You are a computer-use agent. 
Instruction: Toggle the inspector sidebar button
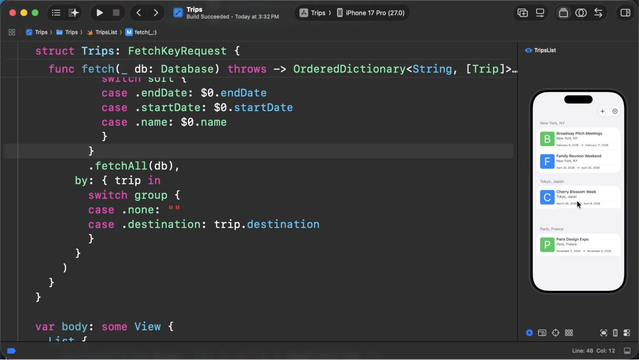coord(625,13)
